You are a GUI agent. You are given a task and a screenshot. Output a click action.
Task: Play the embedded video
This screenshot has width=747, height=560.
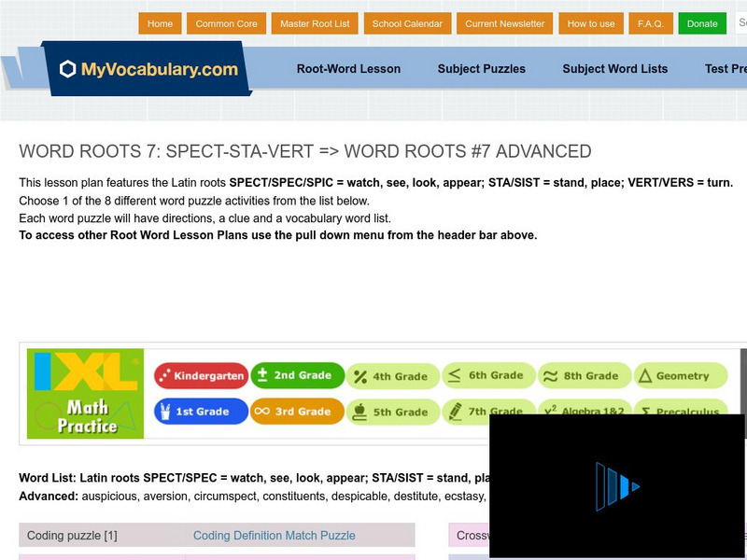[x=614, y=485]
